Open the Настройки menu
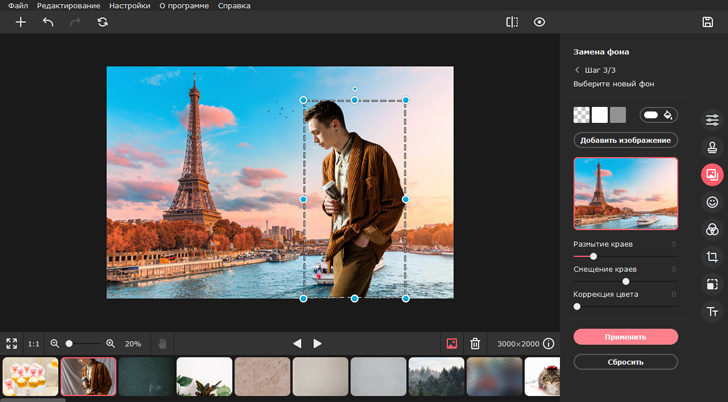The image size is (728, 402). pyautogui.click(x=130, y=6)
